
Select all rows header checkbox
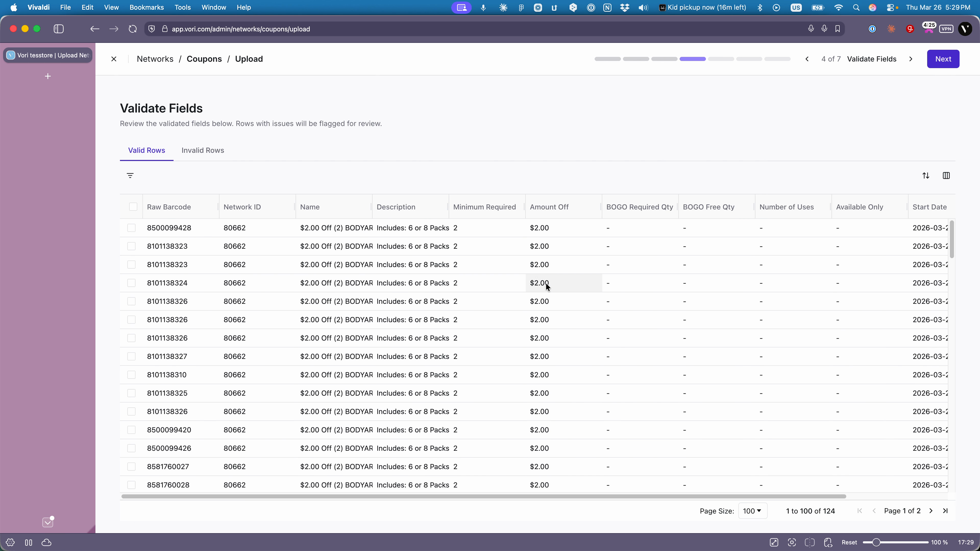pyautogui.click(x=133, y=206)
